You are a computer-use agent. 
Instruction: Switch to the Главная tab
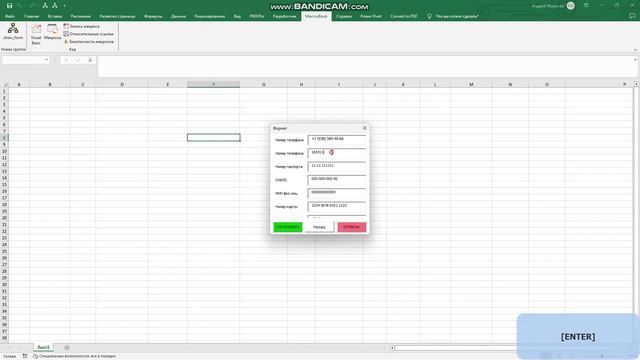click(x=31, y=16)
